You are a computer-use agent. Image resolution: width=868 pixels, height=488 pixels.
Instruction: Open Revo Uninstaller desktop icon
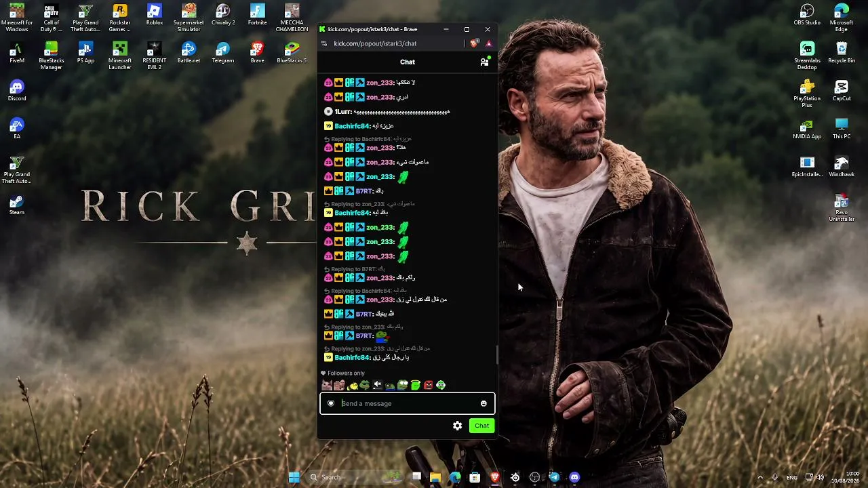[x=842, y=209]
